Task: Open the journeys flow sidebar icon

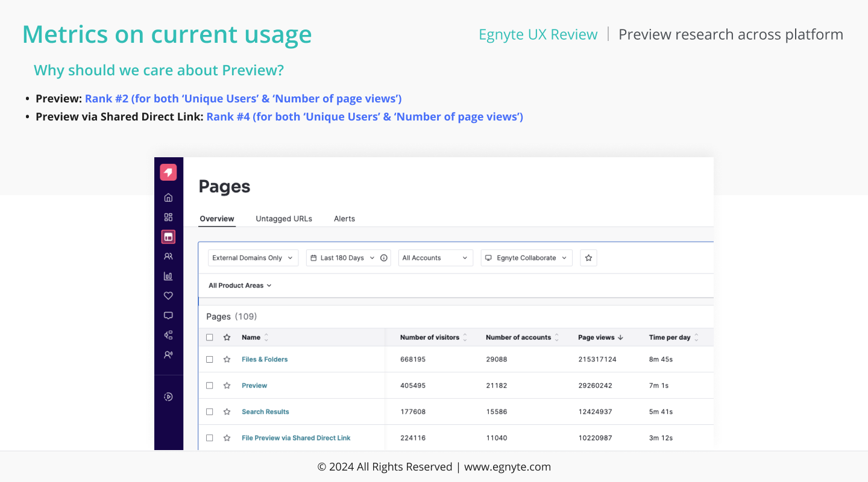Action: coord(168,335)
